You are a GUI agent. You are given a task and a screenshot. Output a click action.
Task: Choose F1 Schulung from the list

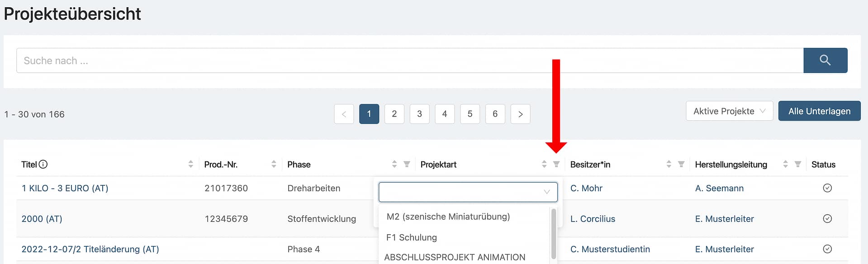pos(411,237)
